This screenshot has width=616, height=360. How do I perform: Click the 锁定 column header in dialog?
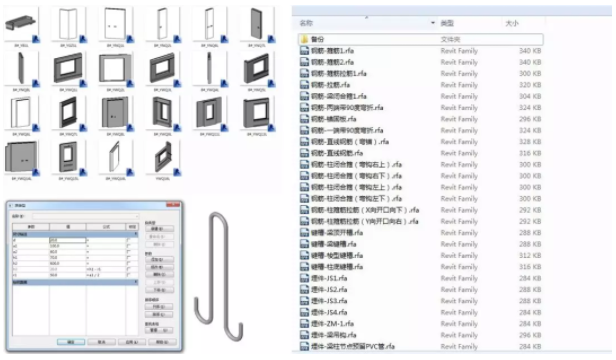(x=132, y=227)
